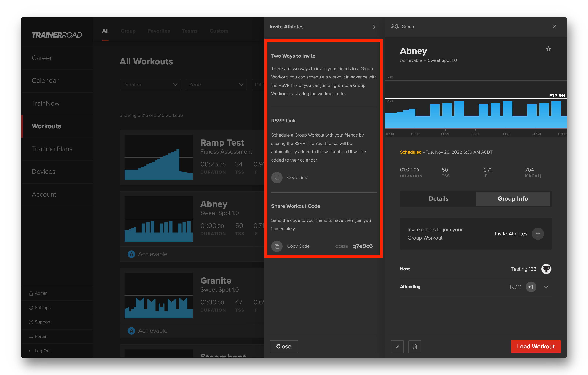Click the plus icon beside Invite Athletes

538,234
